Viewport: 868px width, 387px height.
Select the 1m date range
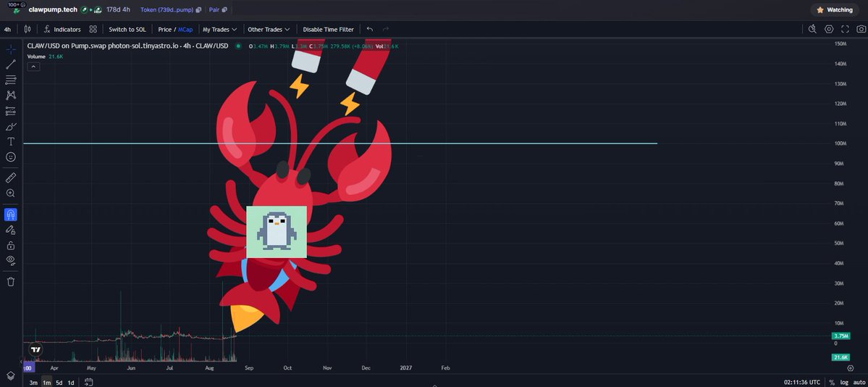click(x=47, y=383)
